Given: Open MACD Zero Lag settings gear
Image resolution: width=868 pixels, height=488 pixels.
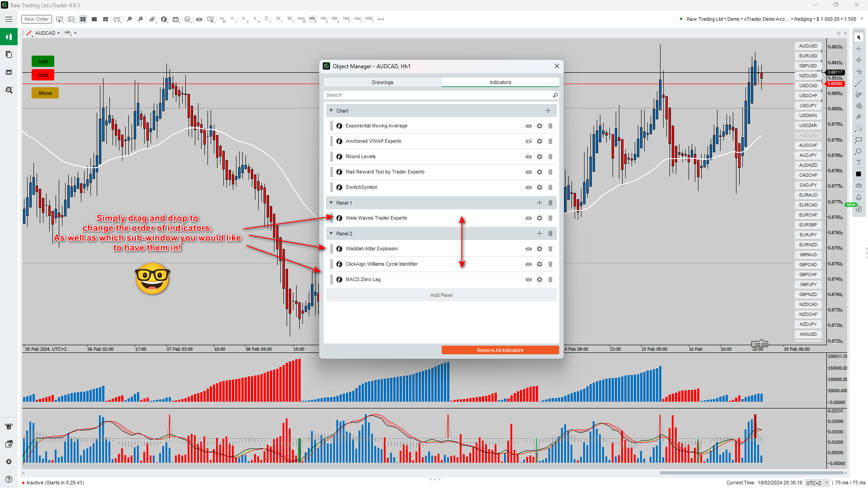Looking at the screenshot, I should (x=539, y=280).
